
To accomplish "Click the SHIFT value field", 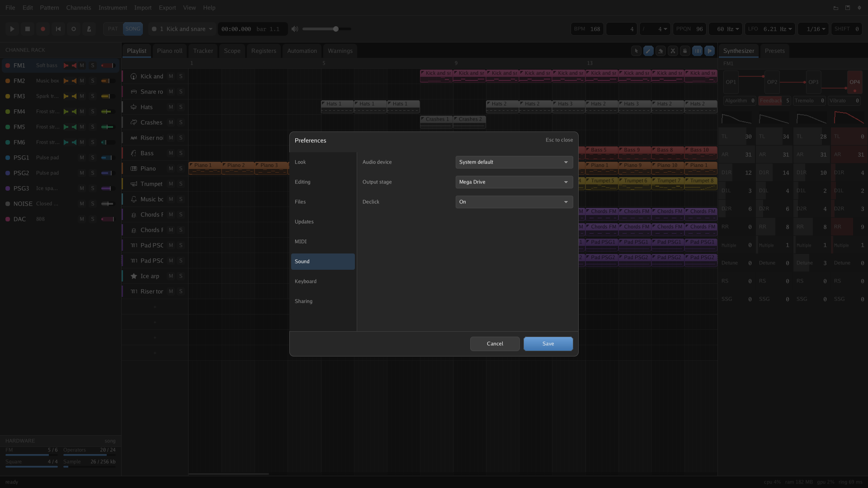I will 847,29.
